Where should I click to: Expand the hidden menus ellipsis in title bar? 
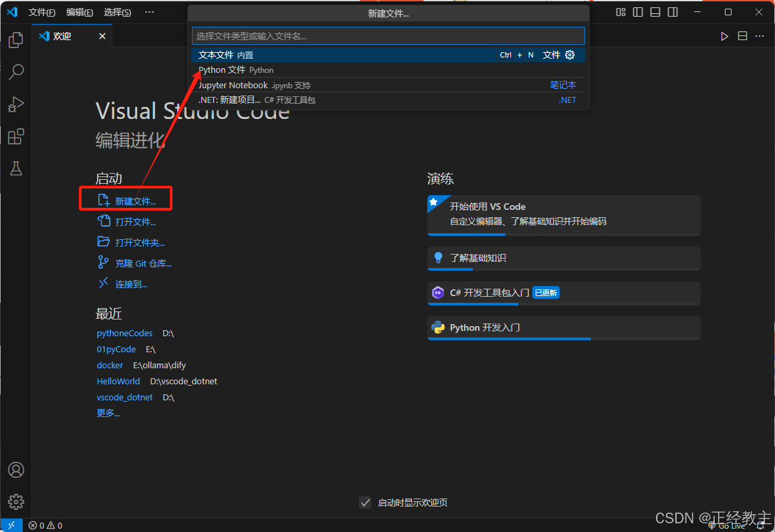click(x=149, y=12)
